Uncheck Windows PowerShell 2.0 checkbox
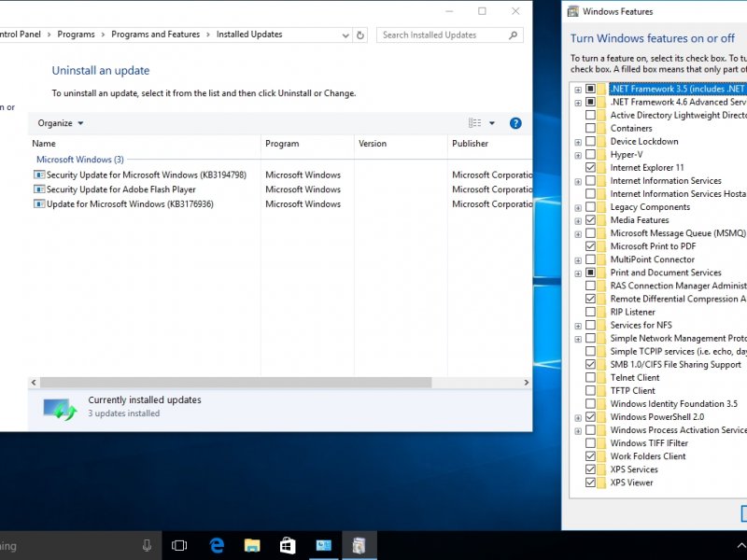 [590, 417]
